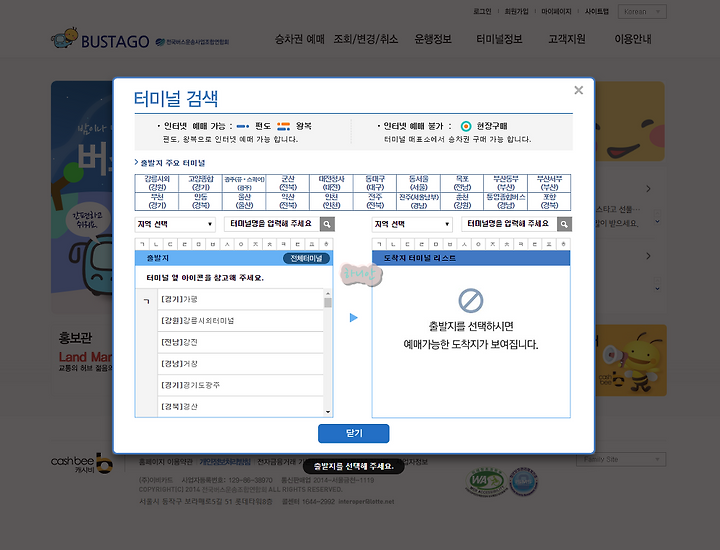The width and height of the screenshot is (720, 550).
Task: Filter departure list by ㅎ consonant tab
Action: (x=326, y=244)
